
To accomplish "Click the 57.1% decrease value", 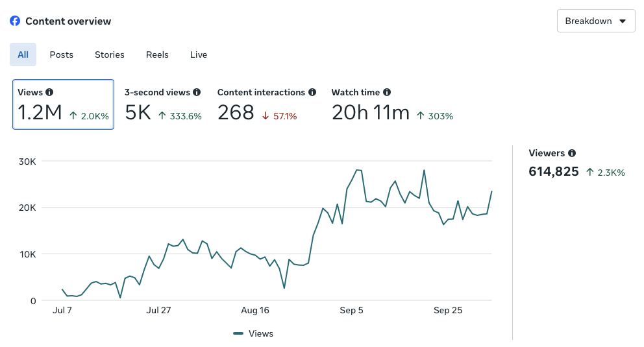I will 285,117.
